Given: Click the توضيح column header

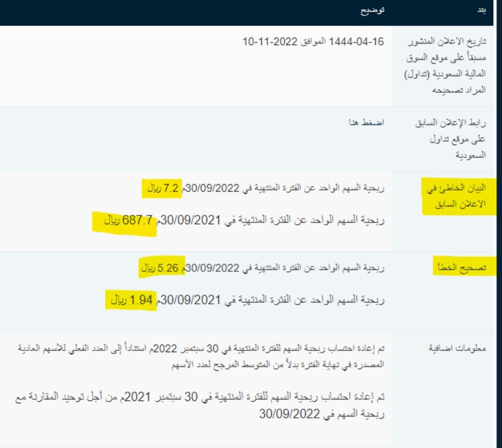Looking at the screenshot, I should (372, 11).
